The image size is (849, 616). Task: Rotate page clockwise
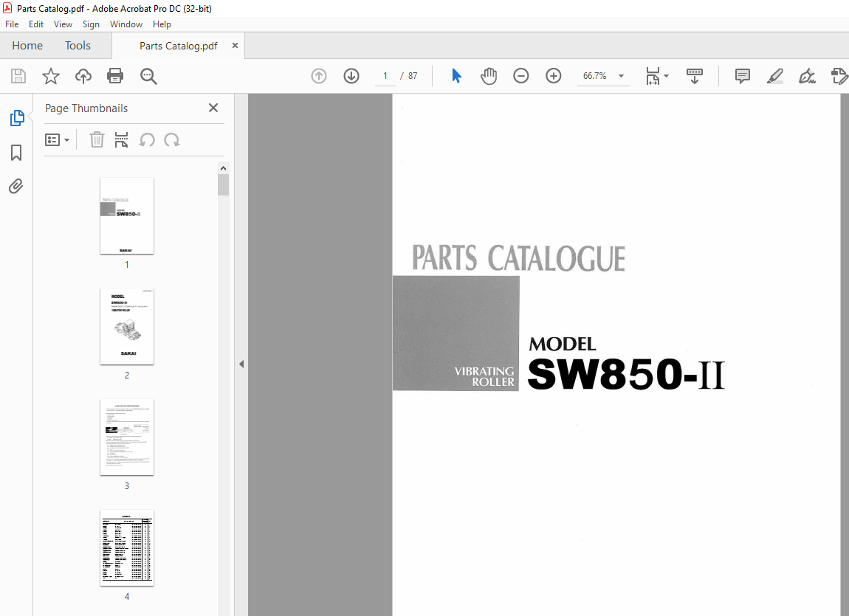pyautogui.click(x=172, y=140)
